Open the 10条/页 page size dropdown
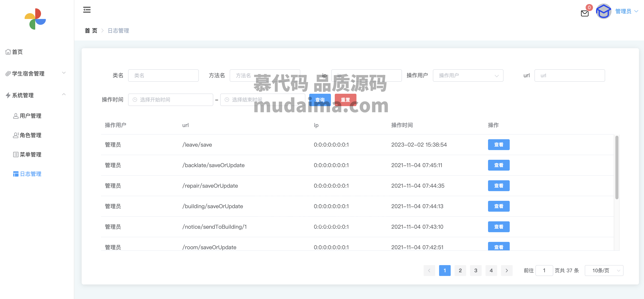 [604, 271]
